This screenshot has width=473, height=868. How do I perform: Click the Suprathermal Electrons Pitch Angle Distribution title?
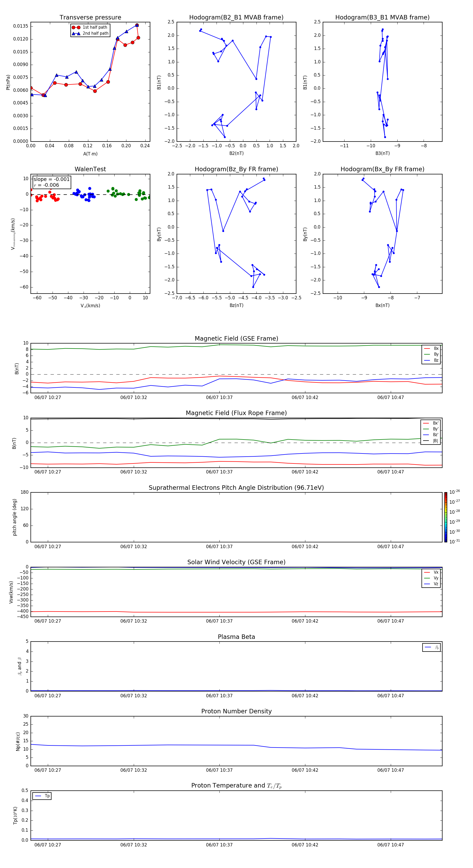[236, 488]
